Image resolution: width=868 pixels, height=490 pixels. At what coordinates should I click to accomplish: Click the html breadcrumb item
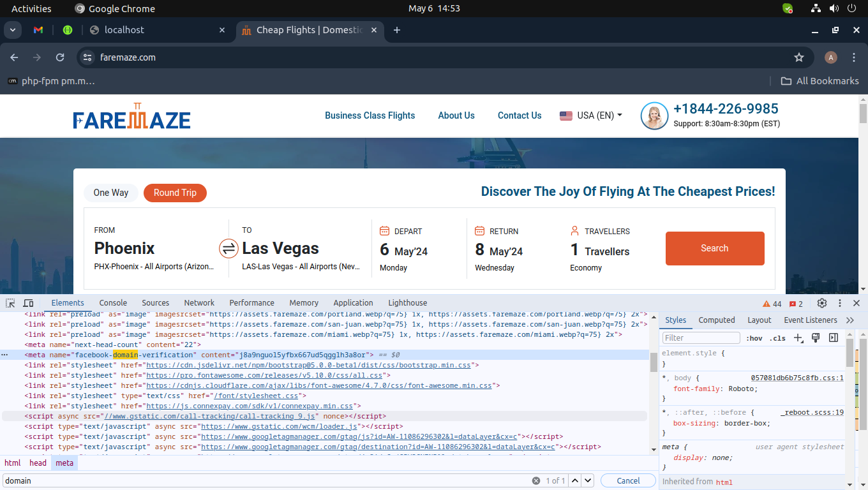13,463
